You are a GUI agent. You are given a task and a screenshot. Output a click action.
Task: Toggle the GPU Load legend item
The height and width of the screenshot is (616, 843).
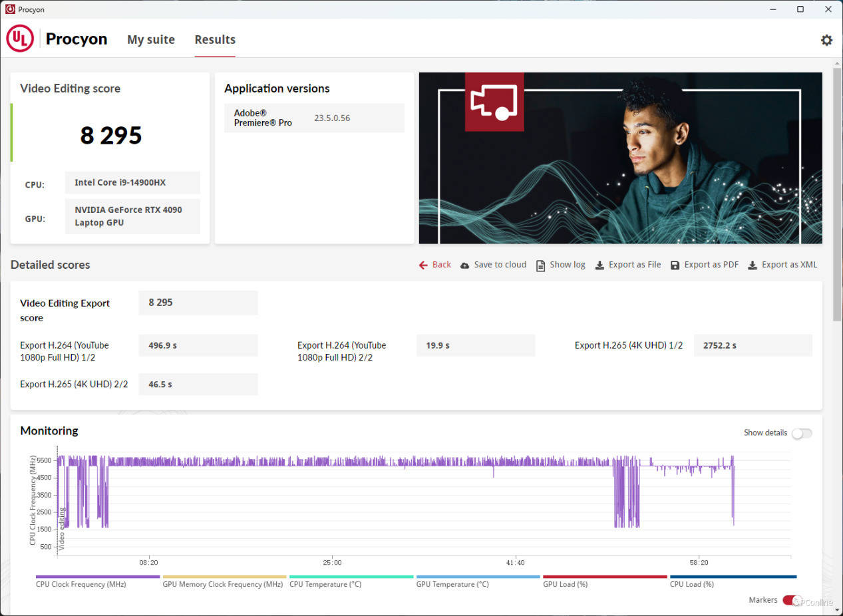pyautogui.click(x=566, y=584)
